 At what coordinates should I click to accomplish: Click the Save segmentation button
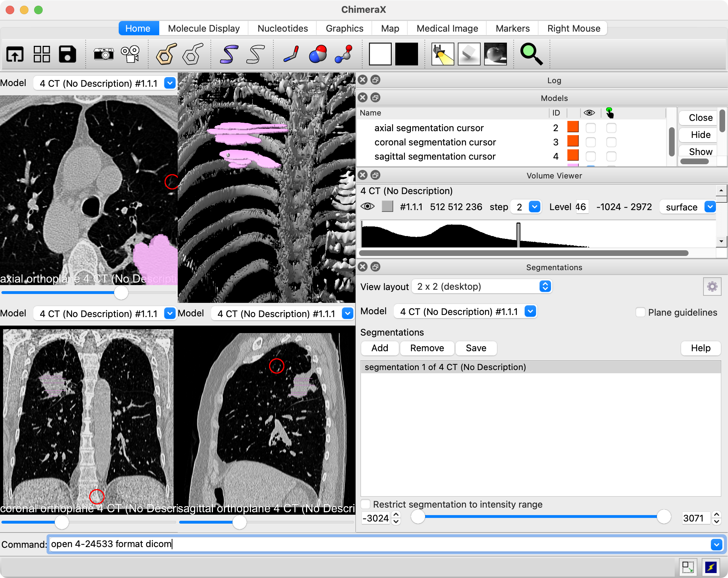click(x=476, y=348)
